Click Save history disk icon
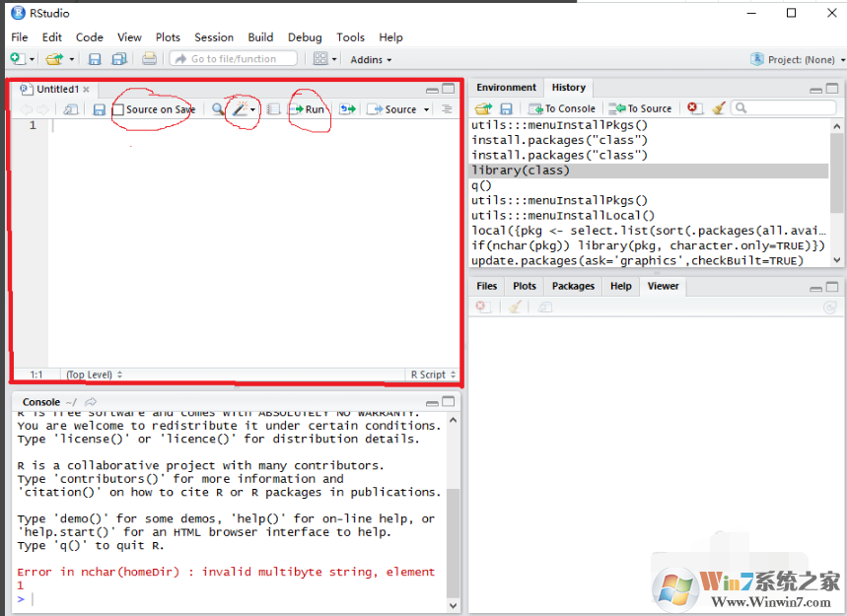The height and width of the screenshot is (616, 847). (x=506, y=109)
